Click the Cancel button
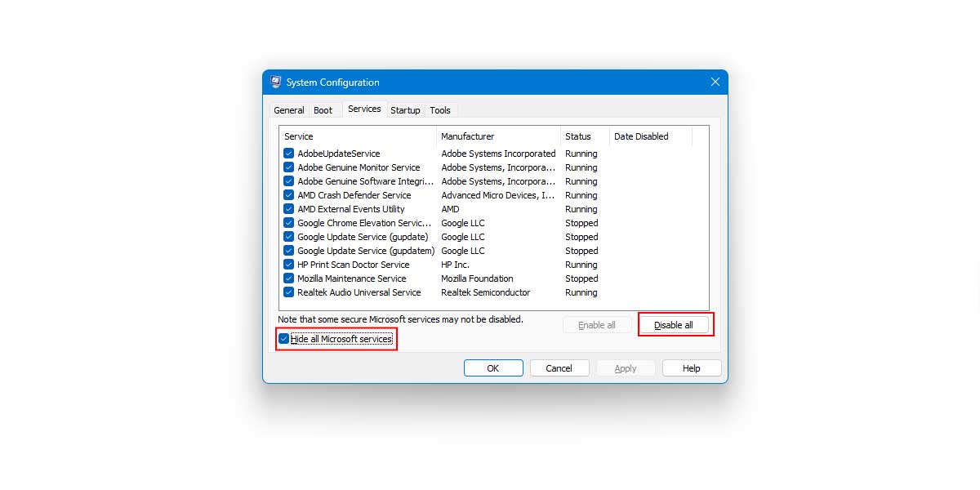980x490 pixels. (559, 368)
